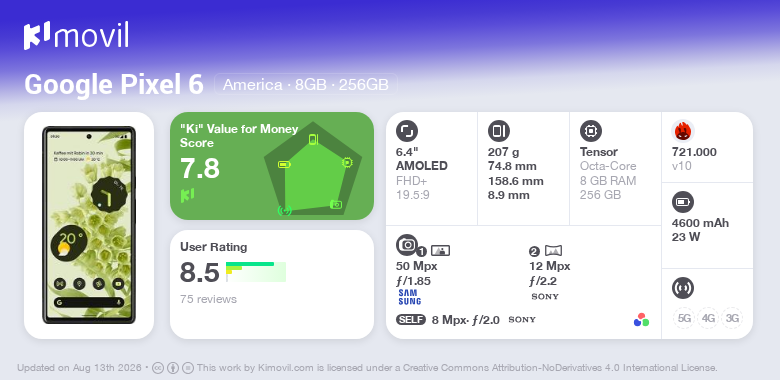This screenshot has width=780, height=380.
Task: Click the network connectivity signal icon
Action: (x=682, y=288)
